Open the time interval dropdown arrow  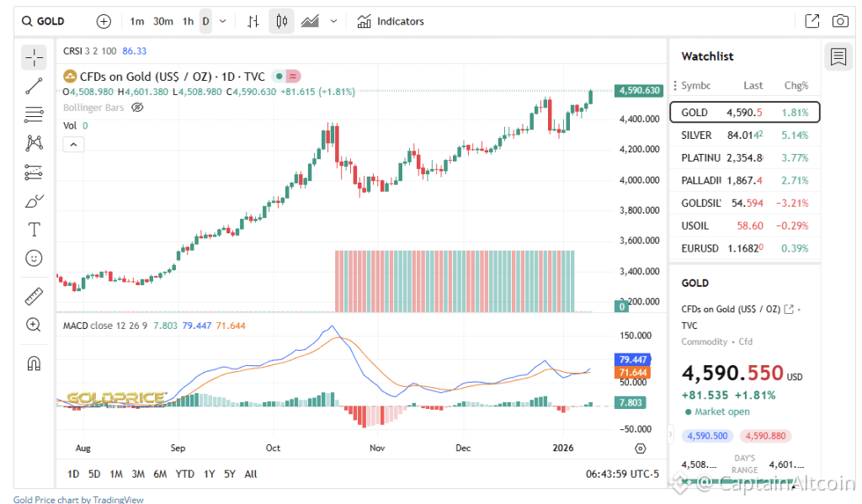click(223, 21)
